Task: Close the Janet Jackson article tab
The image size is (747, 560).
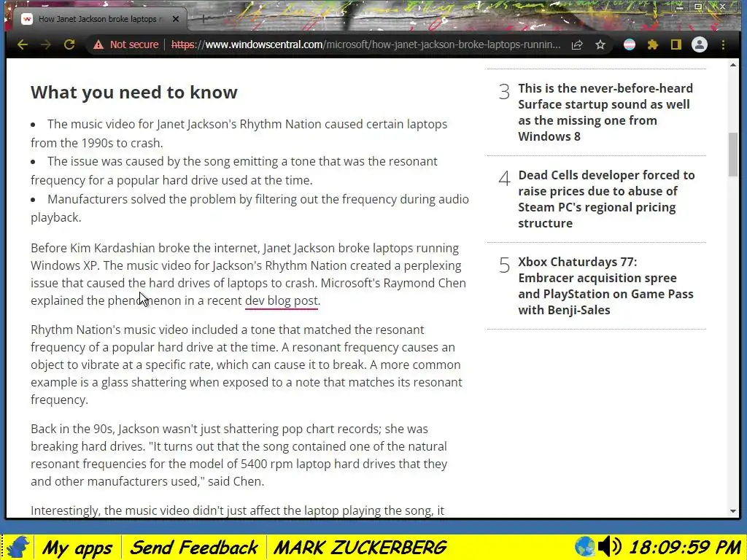Action: (175, 19)
